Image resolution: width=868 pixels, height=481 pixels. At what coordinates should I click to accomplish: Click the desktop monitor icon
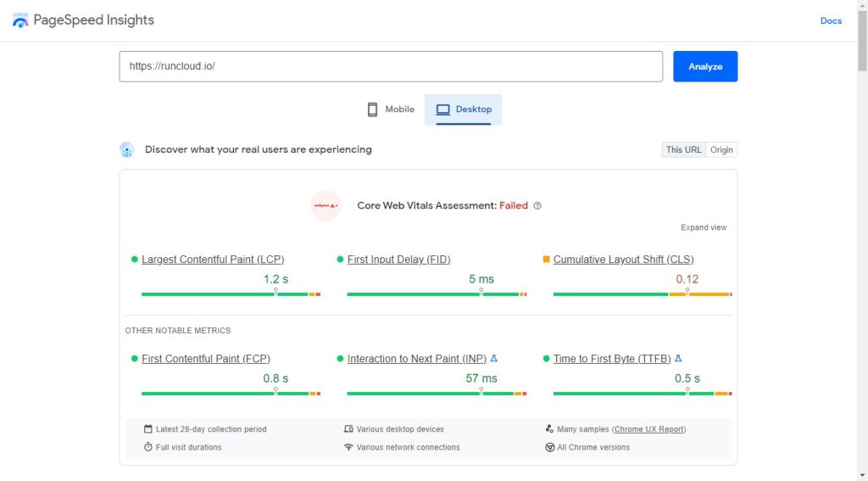pos(442,109)
